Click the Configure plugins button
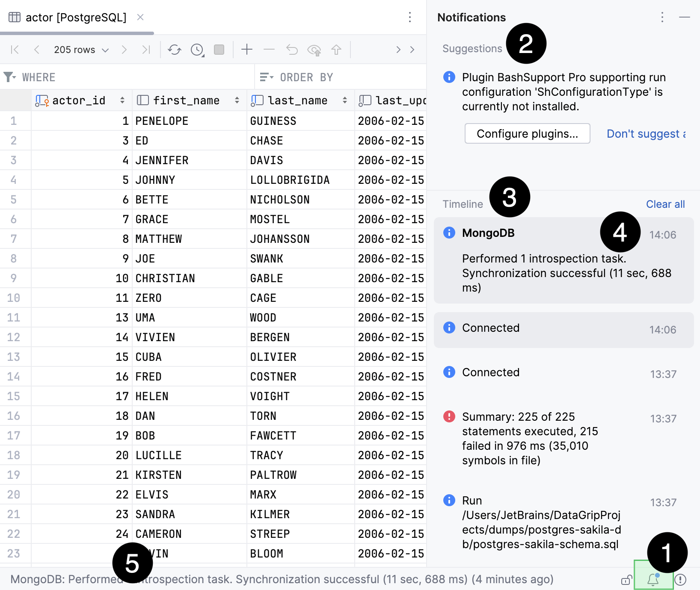This screenshot has width=700, height=590. click(527, 133)
